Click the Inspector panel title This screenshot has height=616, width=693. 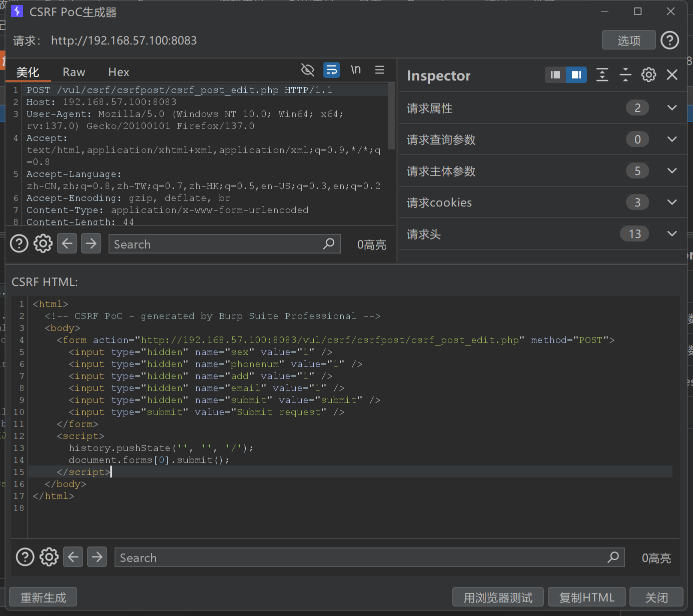(x=439, y=75)
